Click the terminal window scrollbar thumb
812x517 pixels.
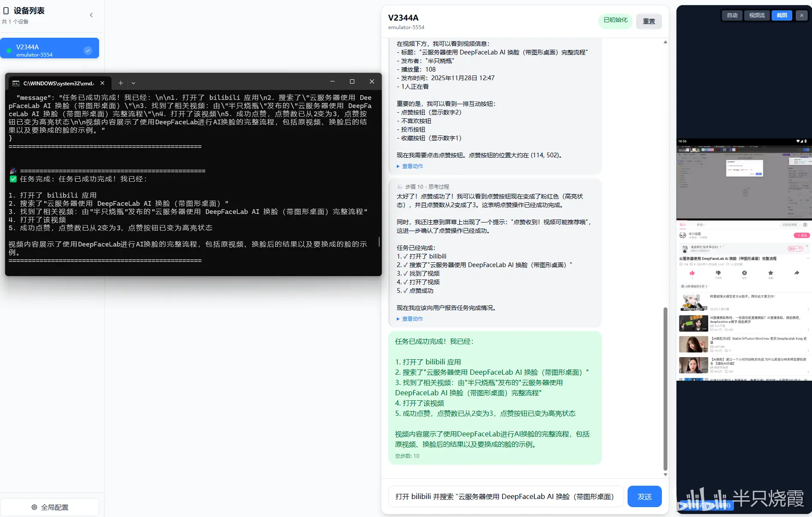[379, 242]
